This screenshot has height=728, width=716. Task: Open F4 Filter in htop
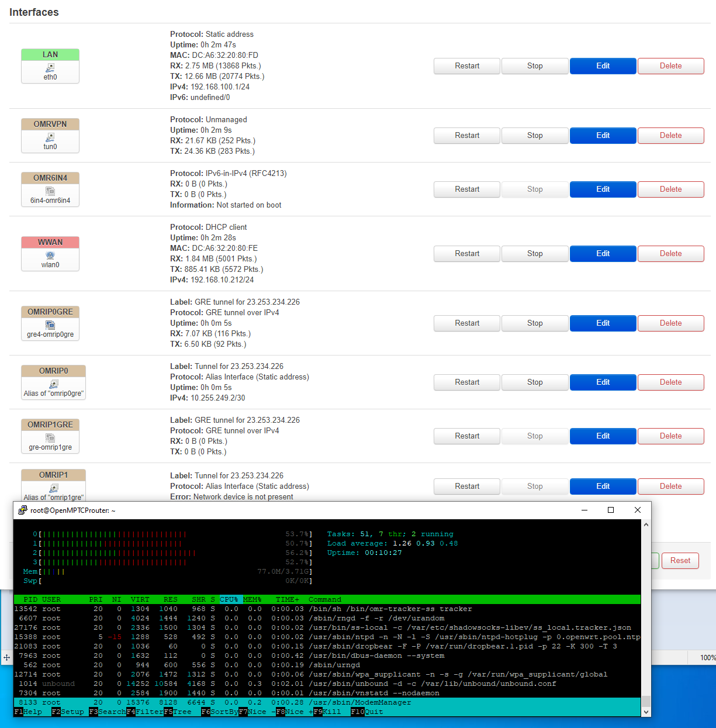(x=145, y=712)
